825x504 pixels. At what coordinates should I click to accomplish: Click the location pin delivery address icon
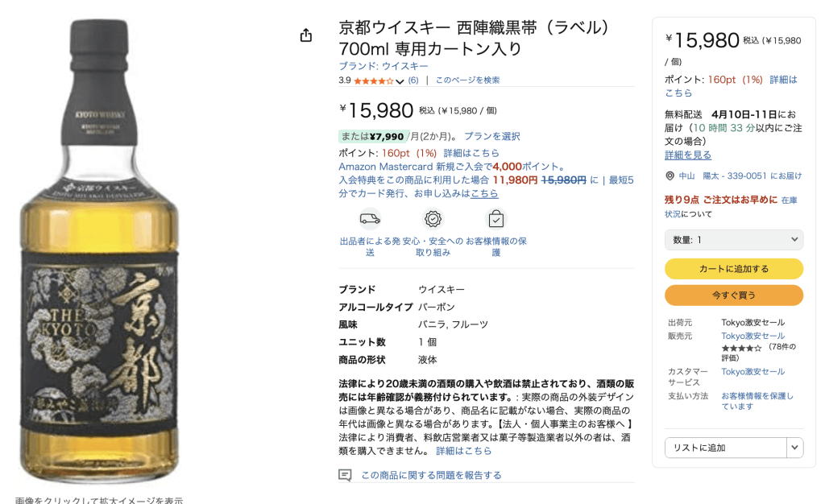(670, 176)
